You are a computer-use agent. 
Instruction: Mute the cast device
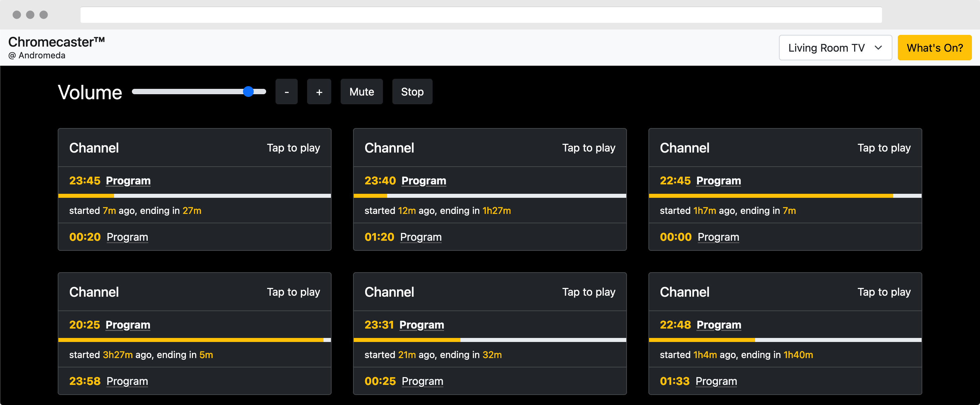(361, 92)
